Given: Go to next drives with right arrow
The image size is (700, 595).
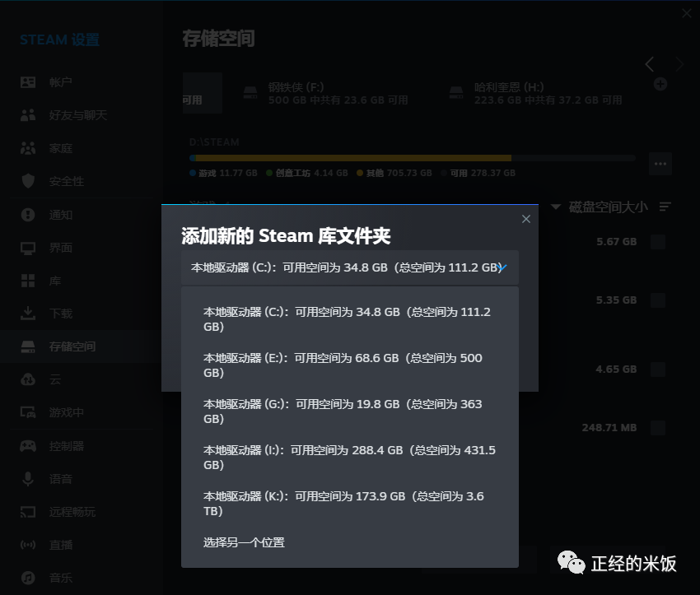Looking at the screenshot, I should coord(679,64).
